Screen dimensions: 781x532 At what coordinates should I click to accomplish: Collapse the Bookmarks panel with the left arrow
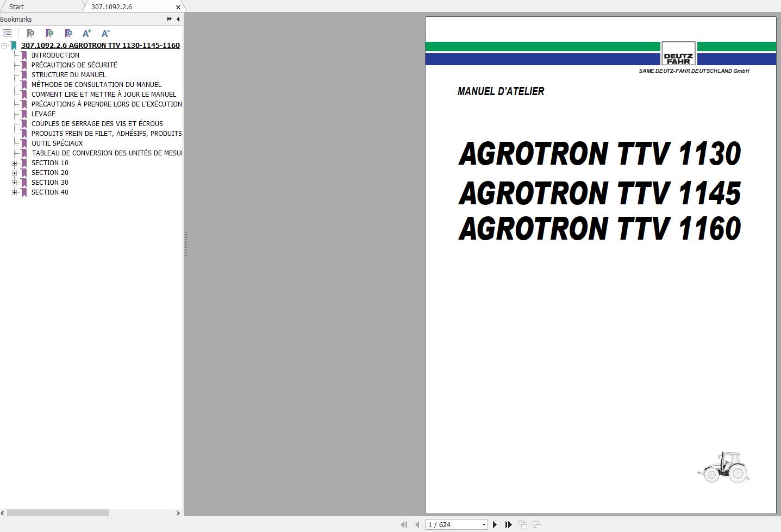(178, 19)
